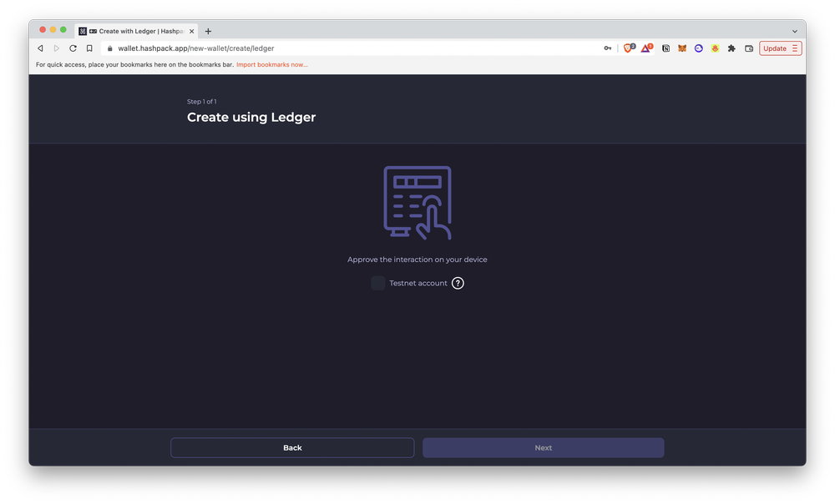Open the wallet icon near Update button
The height and width of the screenshot is (504, 835).
749,48
